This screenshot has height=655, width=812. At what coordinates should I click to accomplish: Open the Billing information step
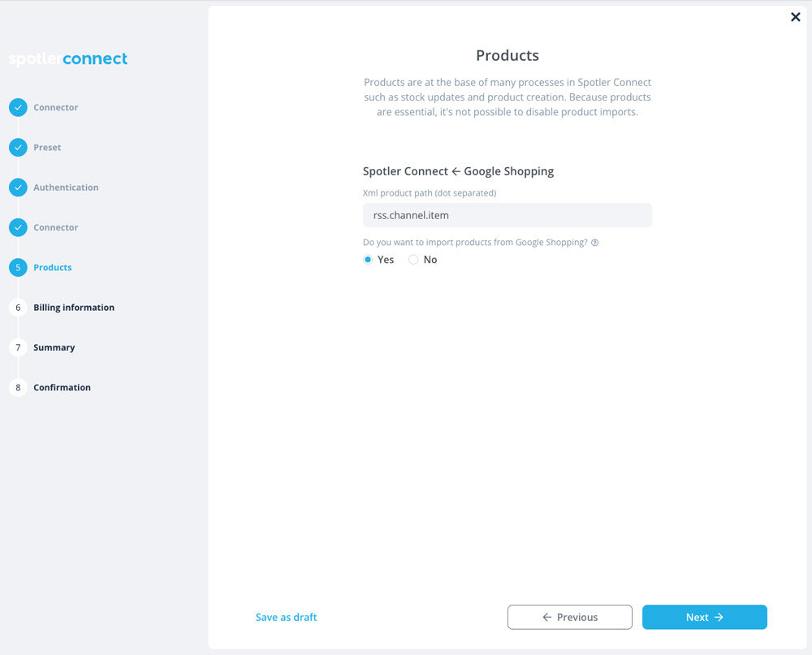coord(74,308)
